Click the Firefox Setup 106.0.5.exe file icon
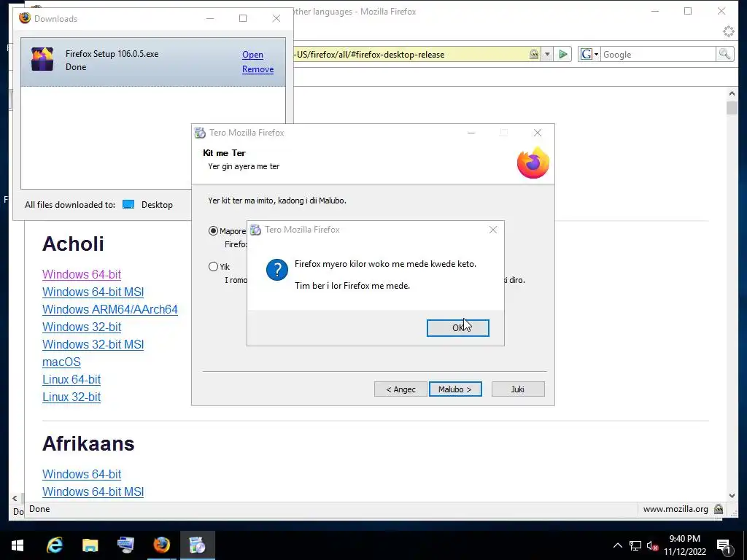 pos(42,60)
